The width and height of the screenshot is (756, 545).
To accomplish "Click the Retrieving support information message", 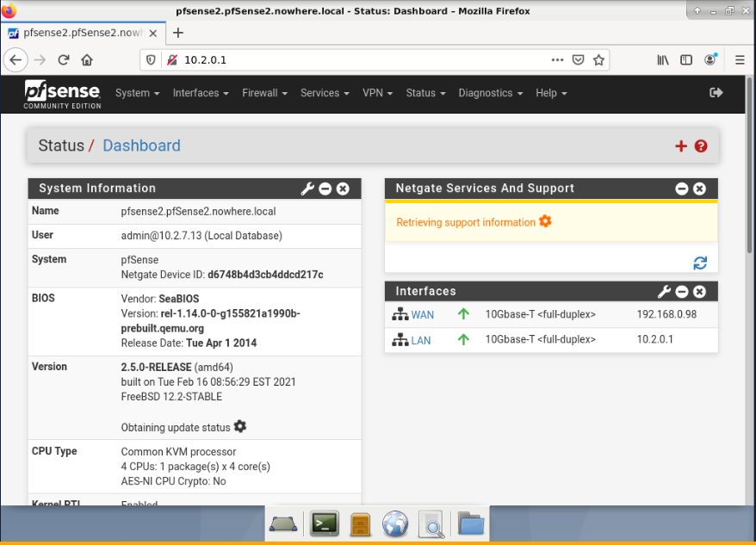I will (x=466, y=222).
